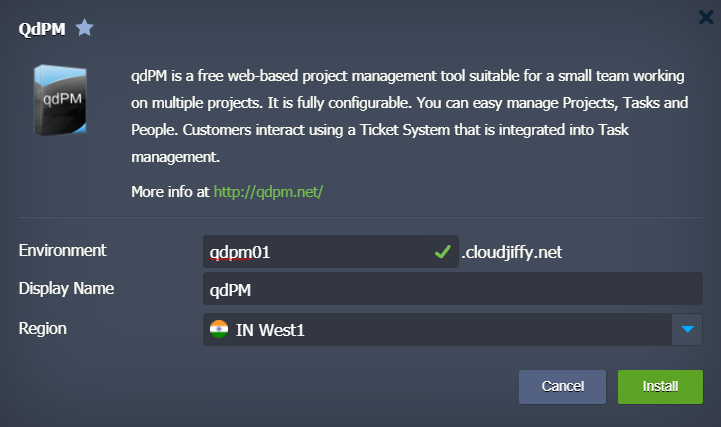
Task: Open the http://qdpm.net/ link
Action: (268, 190)
